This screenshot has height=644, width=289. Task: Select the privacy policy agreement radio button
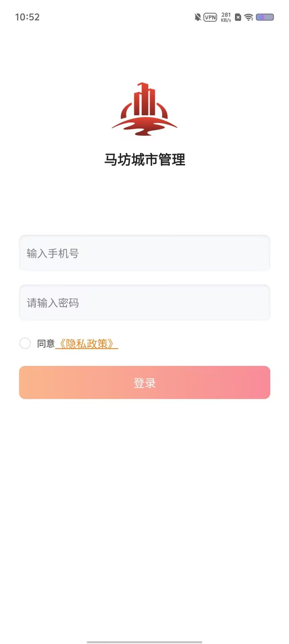coord(25,343)
